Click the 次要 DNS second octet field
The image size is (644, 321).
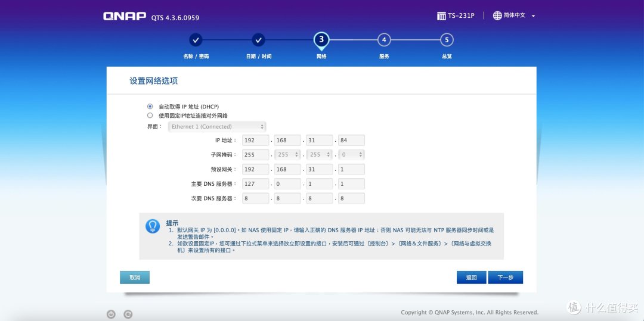[287, 198]
